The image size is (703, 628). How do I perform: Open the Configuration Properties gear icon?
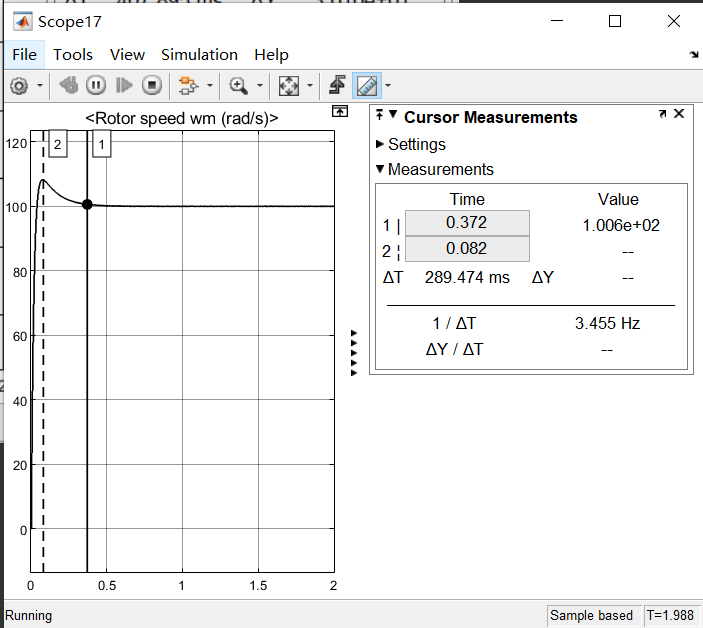(19, 85)
